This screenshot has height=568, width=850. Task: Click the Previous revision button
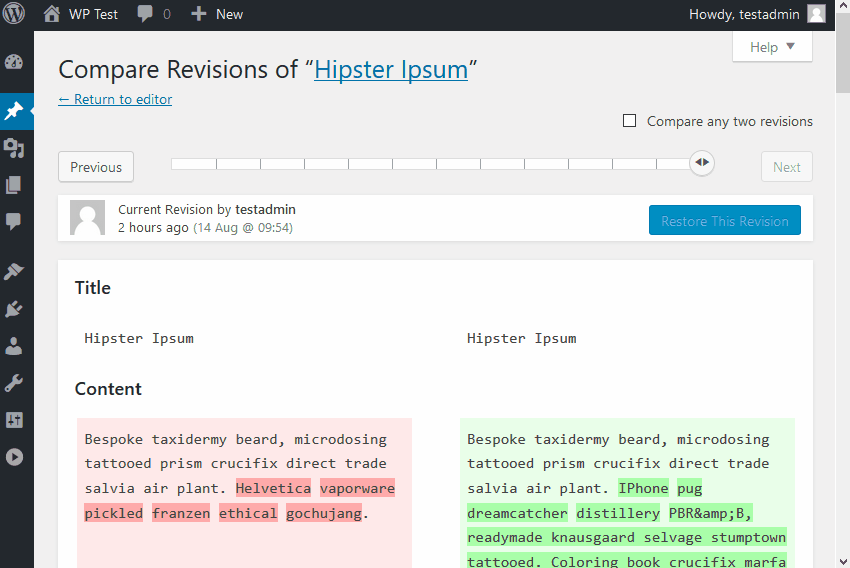96,167
